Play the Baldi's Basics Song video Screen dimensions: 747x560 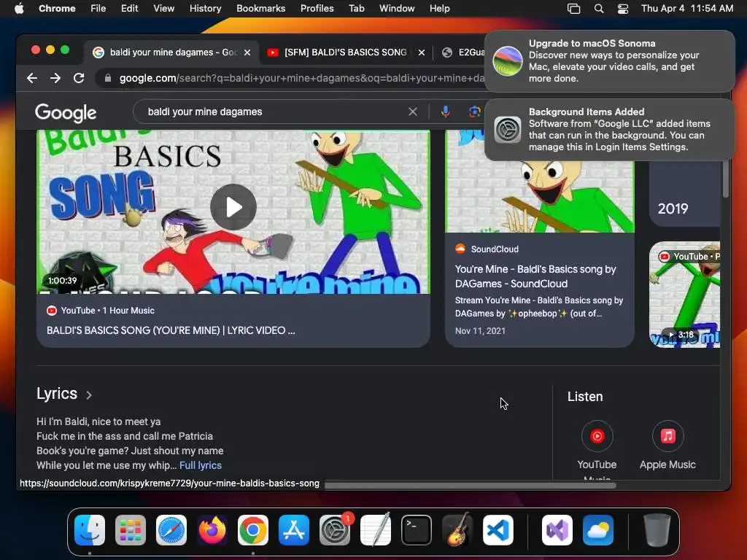click(x=233, y=206)
